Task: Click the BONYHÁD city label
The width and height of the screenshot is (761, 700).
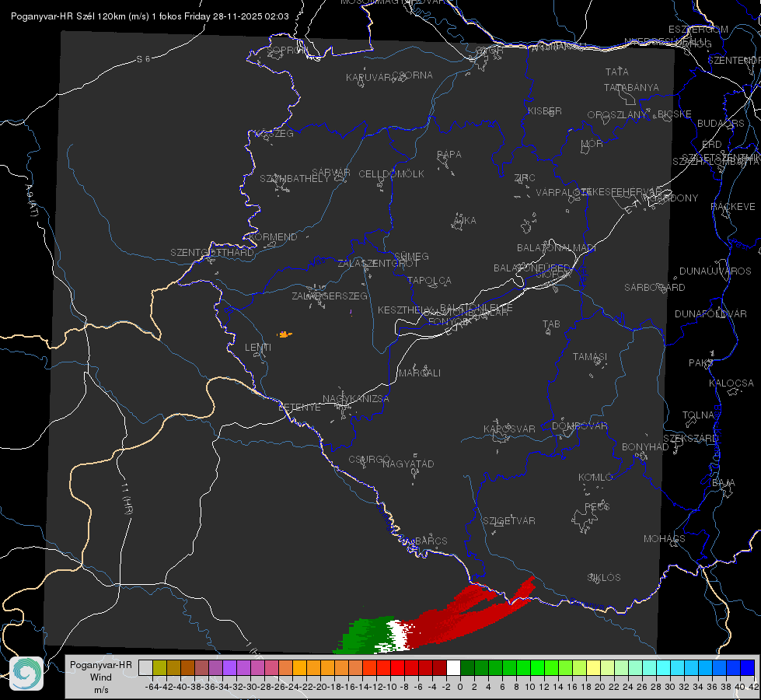Action: tap(645, 447)
